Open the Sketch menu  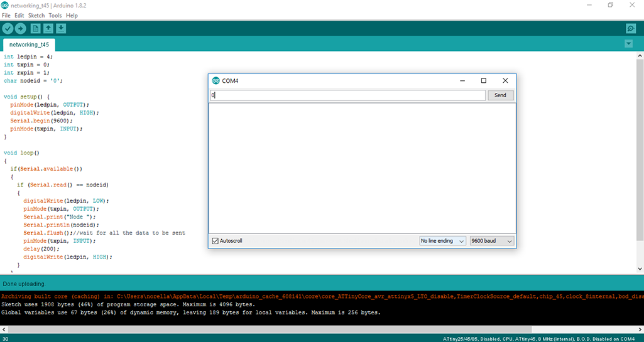click(36, 16)
